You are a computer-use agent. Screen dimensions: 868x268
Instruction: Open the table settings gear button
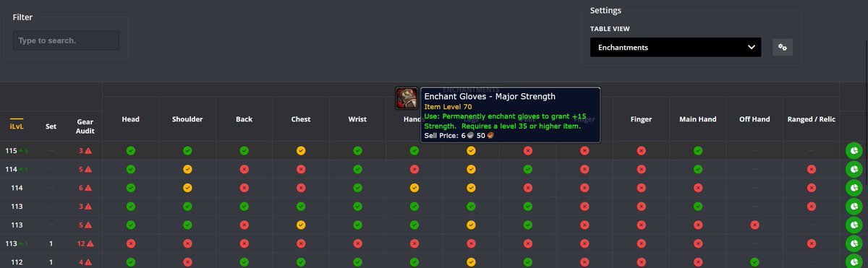[782, 47]
